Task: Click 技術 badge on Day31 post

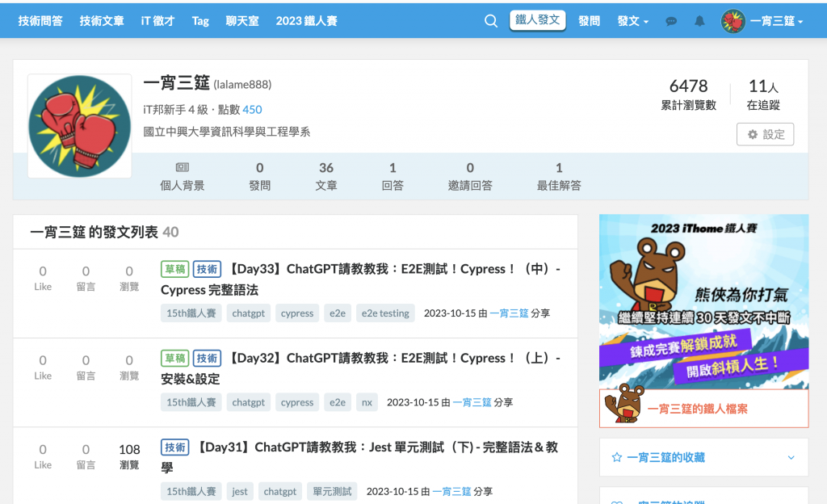Action: [175, 447]
